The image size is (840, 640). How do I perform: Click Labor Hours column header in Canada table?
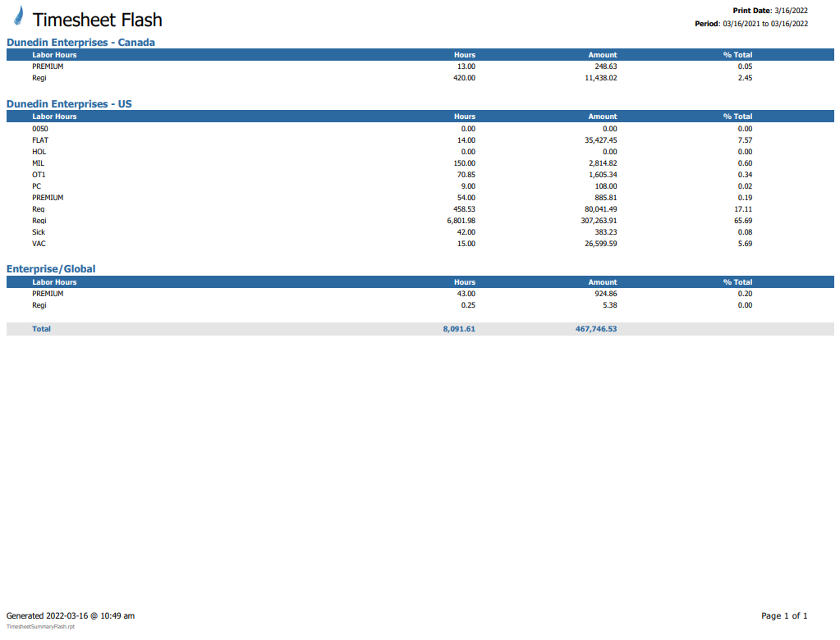click(x=54, y=55)
